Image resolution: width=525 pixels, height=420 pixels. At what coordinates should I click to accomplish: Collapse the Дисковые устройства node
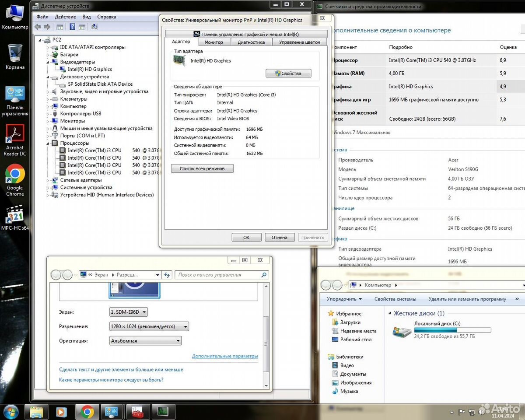tap(48, 77)
